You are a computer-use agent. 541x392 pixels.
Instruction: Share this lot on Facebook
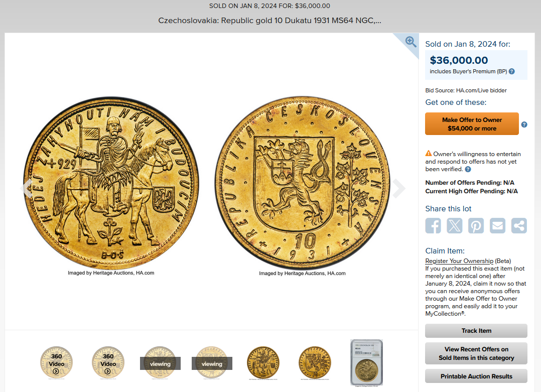[x=433, y=226]
